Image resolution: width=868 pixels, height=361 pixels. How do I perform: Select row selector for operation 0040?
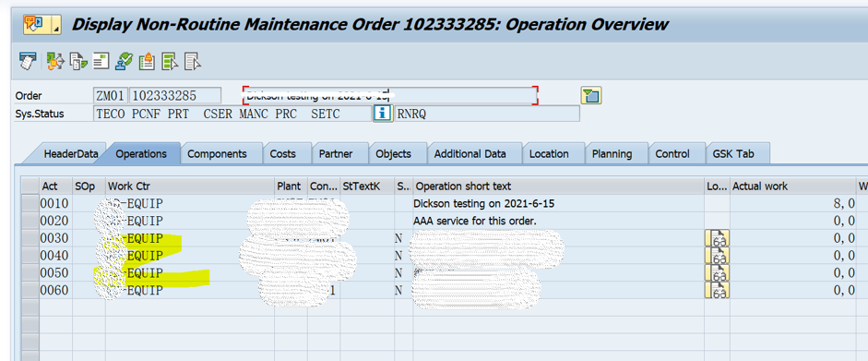[x=30, y=255]
